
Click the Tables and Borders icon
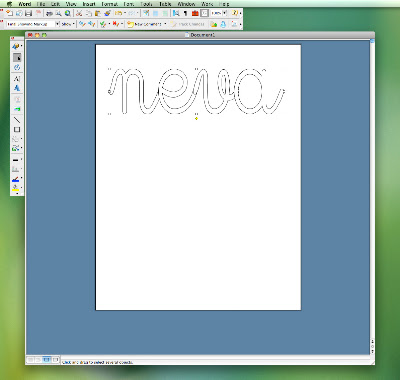pyautogui.click(x=146, y=13)
